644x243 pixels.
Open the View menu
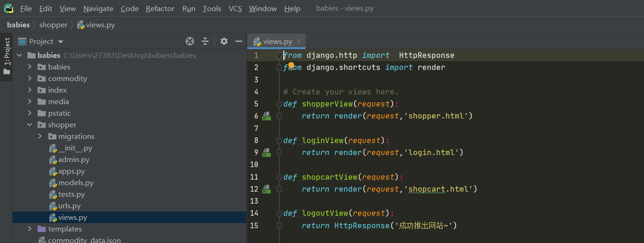[68, 8]
